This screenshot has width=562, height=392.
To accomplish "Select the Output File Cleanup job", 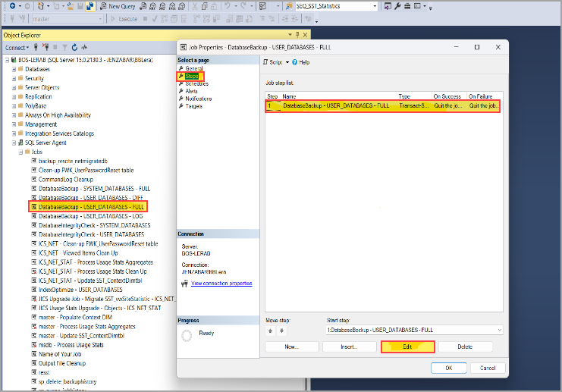I will 62,363.
